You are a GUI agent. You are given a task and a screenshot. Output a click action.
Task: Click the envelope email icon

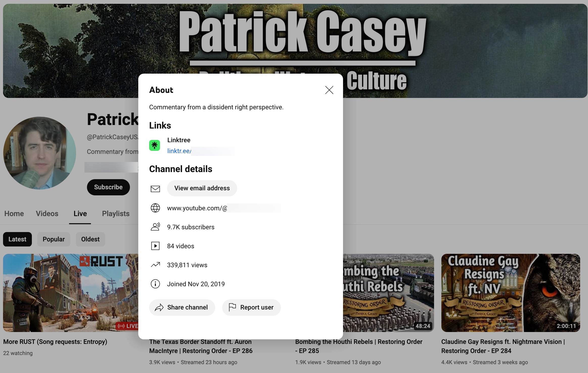point(155,189)
